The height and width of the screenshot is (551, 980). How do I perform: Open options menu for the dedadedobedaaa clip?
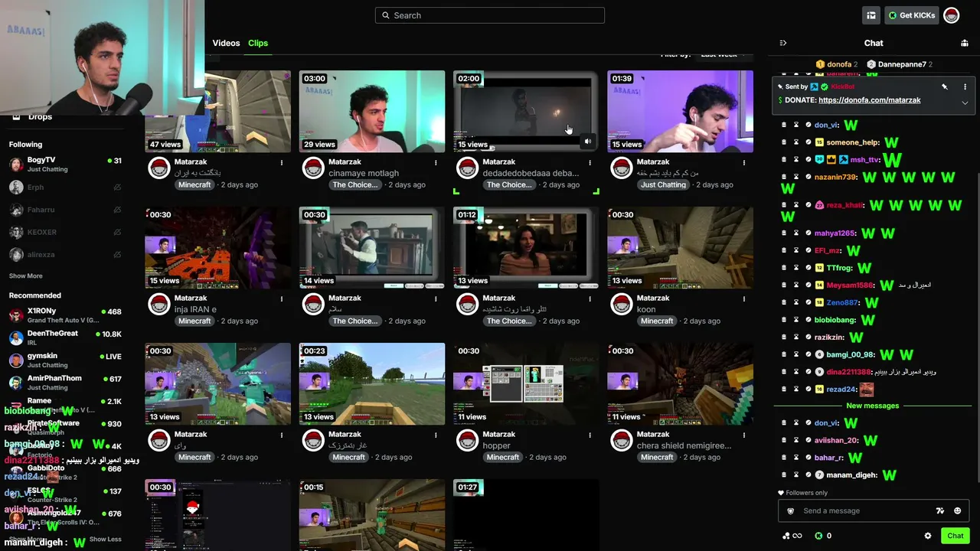click(x=590, y=162)
